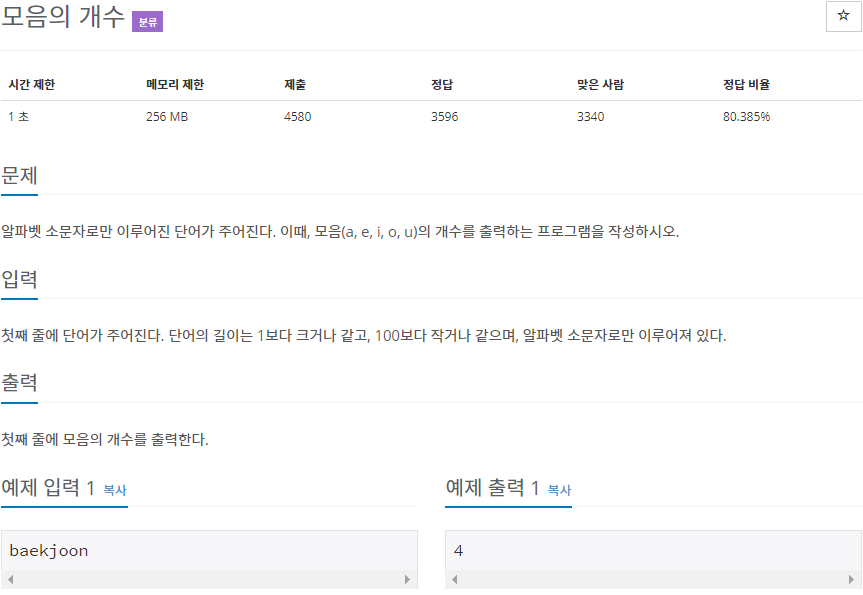The height and width of the screenshot is (595, 863).
Task: Copy example input via 복사 link
Action: 115,490
